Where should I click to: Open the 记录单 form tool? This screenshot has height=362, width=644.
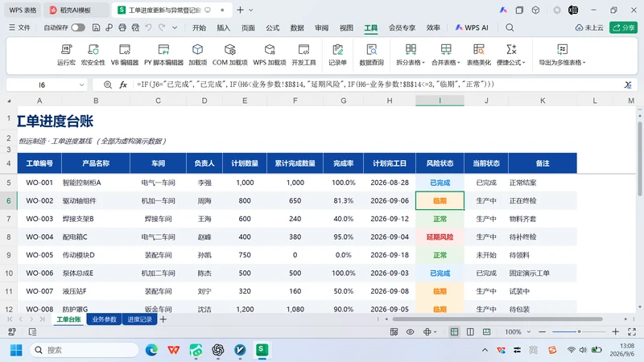(337, 55)
